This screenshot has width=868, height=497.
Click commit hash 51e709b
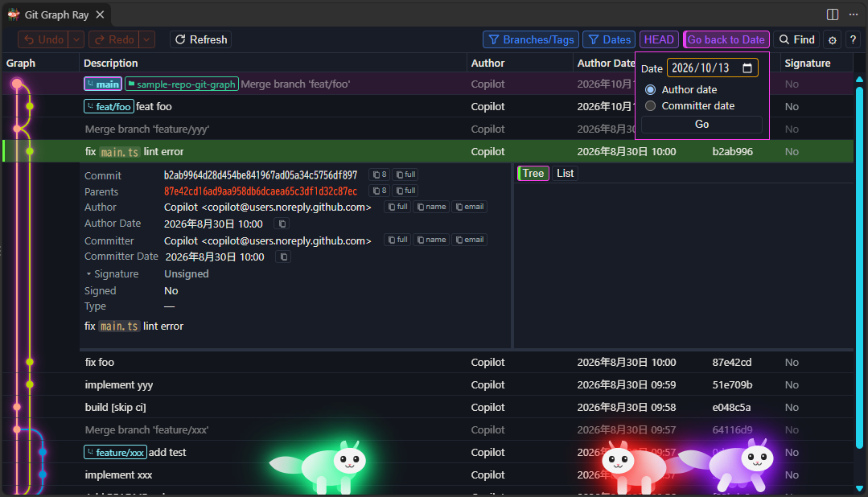[x=732, y=384]
